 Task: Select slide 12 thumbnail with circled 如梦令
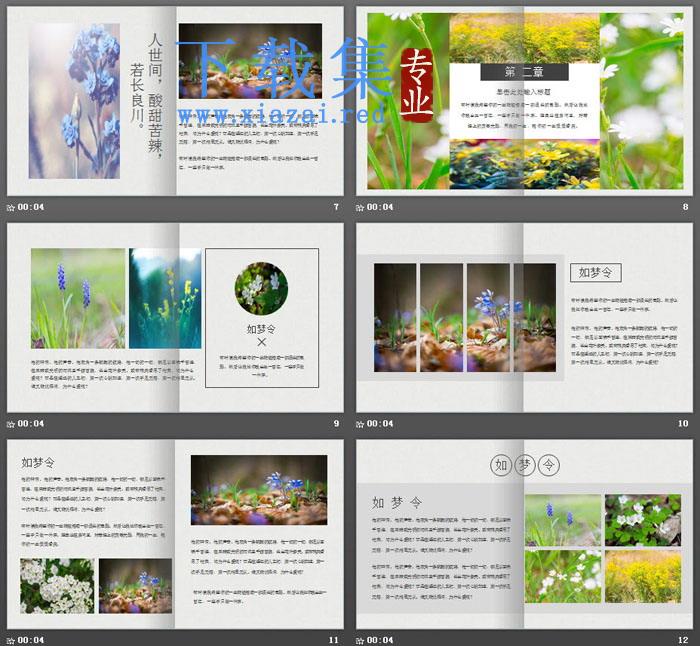524,534
